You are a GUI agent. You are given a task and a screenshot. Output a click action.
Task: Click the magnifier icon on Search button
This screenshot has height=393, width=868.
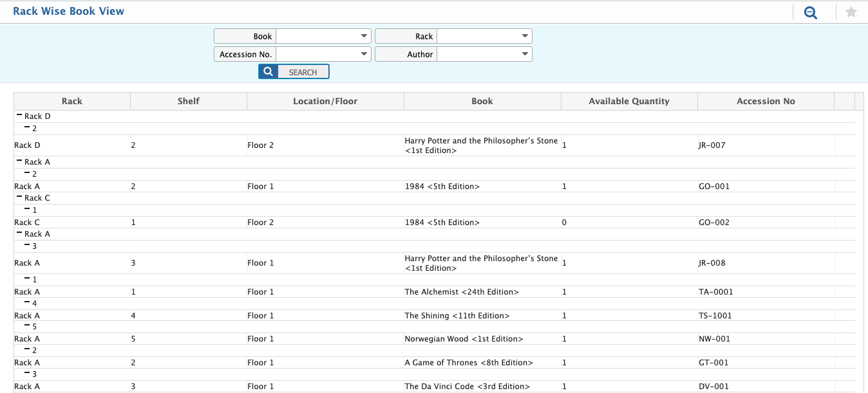click(x=269, y=72)
